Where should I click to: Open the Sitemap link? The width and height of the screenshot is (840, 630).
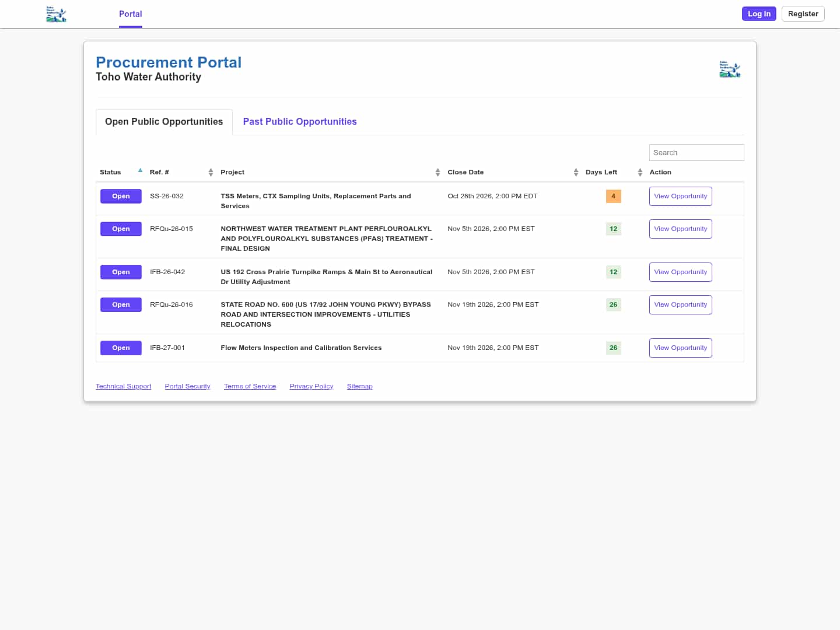pyautogui.click(x=360, y=386)
